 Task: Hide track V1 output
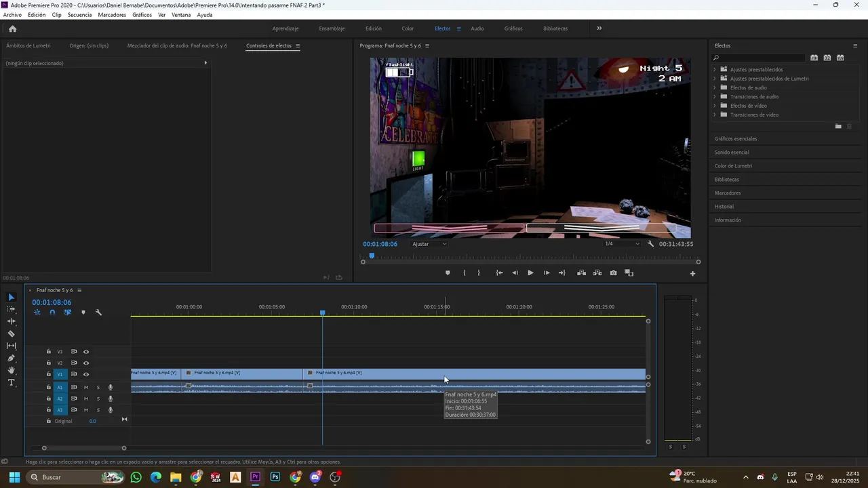tap(86, 374)
